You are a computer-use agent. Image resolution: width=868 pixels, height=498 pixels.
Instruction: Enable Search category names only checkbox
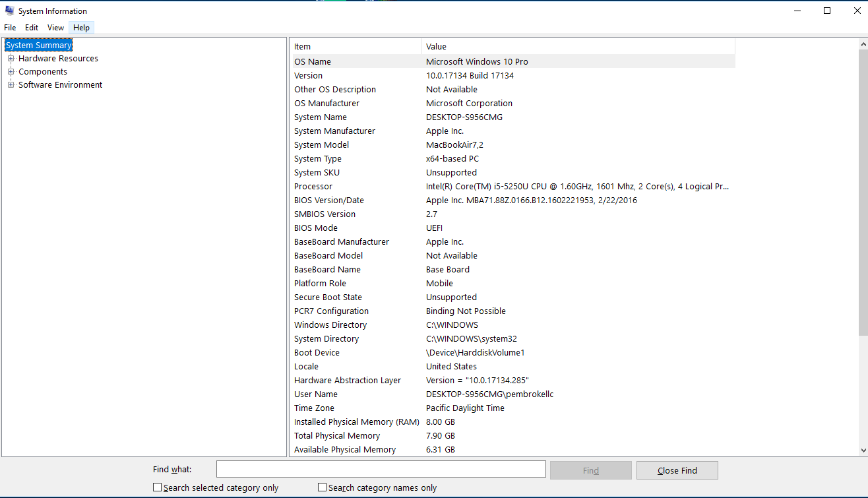coord(322,487)
